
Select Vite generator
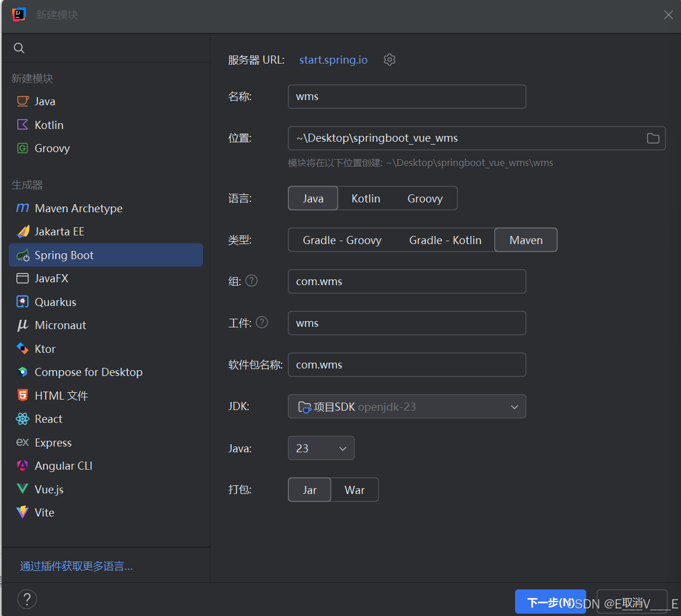pos(106,512)
